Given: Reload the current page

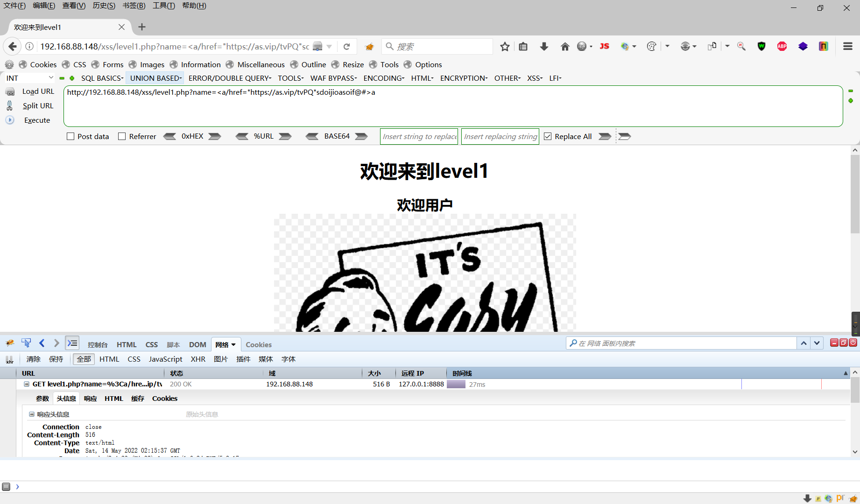Looking at the screenshot, I should pyautogui.click(x=346, y=46).
